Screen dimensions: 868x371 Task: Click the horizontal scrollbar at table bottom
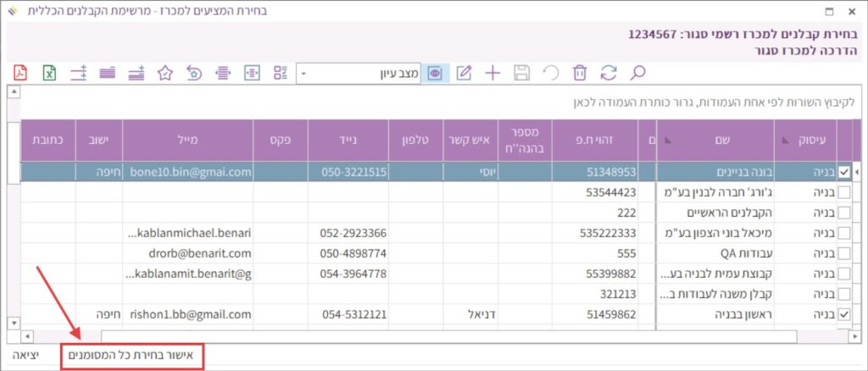[424, 337]
